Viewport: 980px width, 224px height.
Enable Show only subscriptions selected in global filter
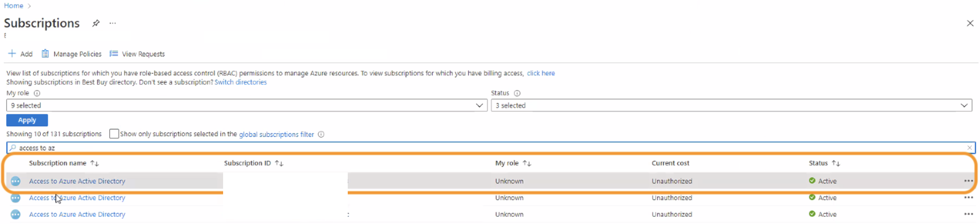pyautogui.click(x=114, y=134)
